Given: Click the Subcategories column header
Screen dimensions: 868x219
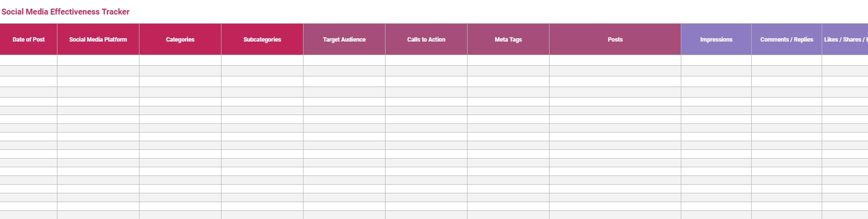Looking at the screenshot, I should [x=262, y=39].
